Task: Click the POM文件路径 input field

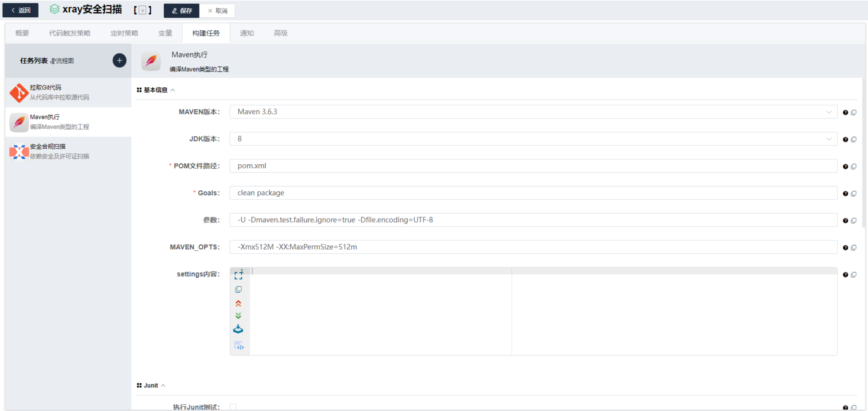Action: [533, 166]
